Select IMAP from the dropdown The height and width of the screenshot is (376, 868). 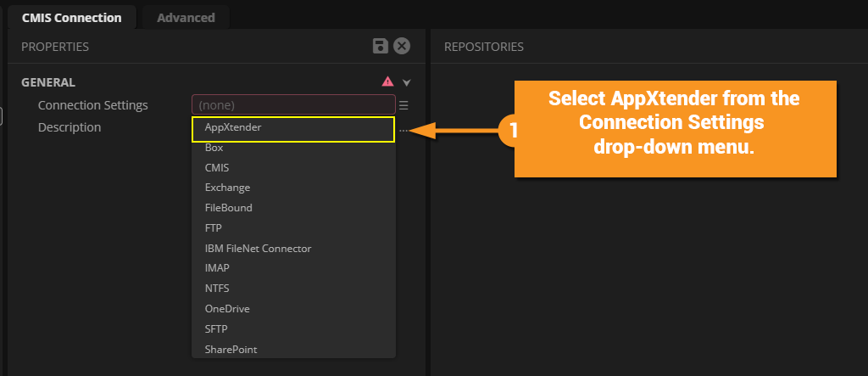click(x=217, y=268)
